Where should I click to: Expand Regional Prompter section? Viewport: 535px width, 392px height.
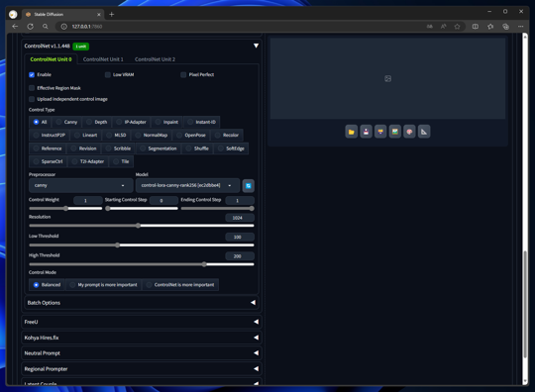(x=142, y=369)
